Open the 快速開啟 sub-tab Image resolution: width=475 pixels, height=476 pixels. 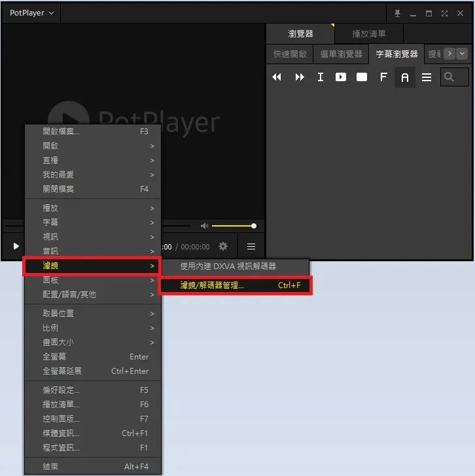tap(290, 54)
